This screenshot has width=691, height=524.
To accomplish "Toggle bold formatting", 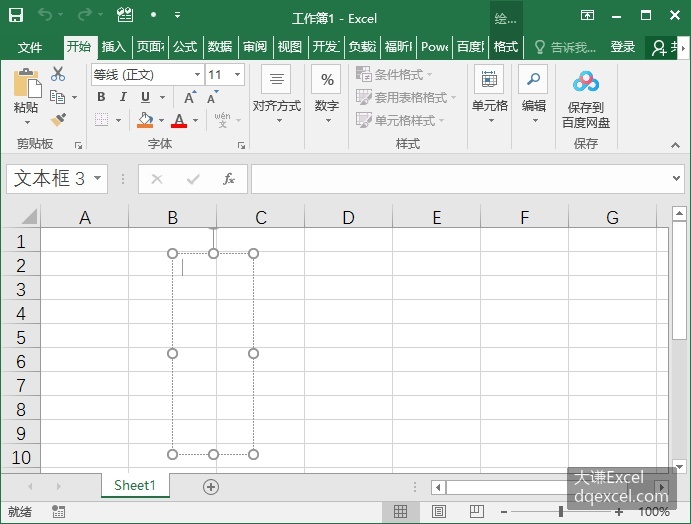I will [101, 97].
